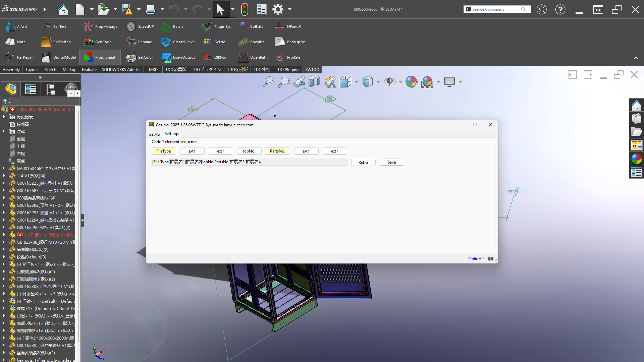
Task: Expand the GB 825-88 螺钉 tree node
Action: 4,242
